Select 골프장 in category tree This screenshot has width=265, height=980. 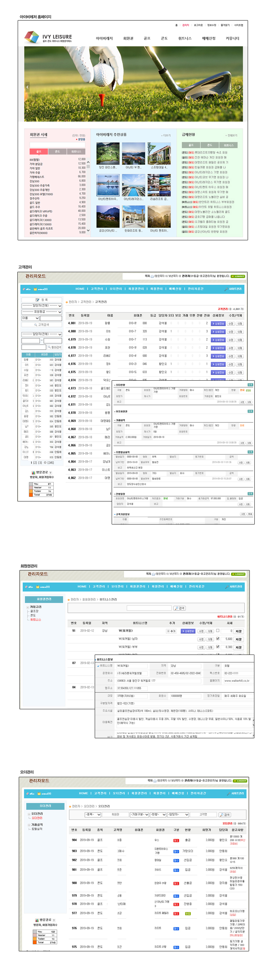(34, 611)
